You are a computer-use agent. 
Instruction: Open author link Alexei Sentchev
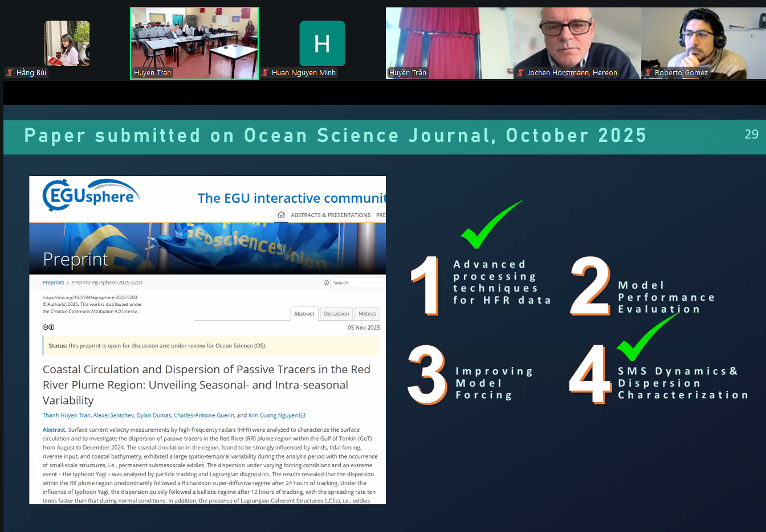[x=113, y=415]
